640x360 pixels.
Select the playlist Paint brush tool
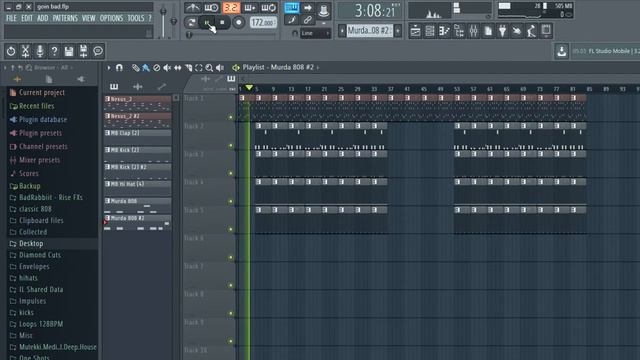click(x=146, y=67)
